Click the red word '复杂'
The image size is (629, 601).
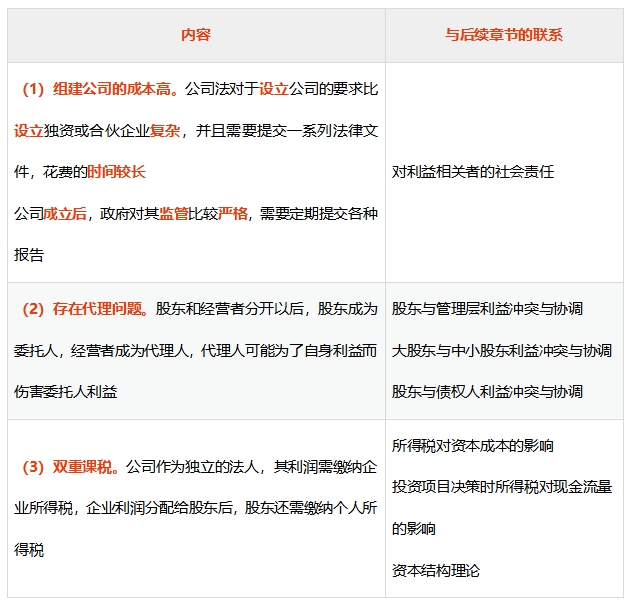pyautogui.click(x=165, y=130)
